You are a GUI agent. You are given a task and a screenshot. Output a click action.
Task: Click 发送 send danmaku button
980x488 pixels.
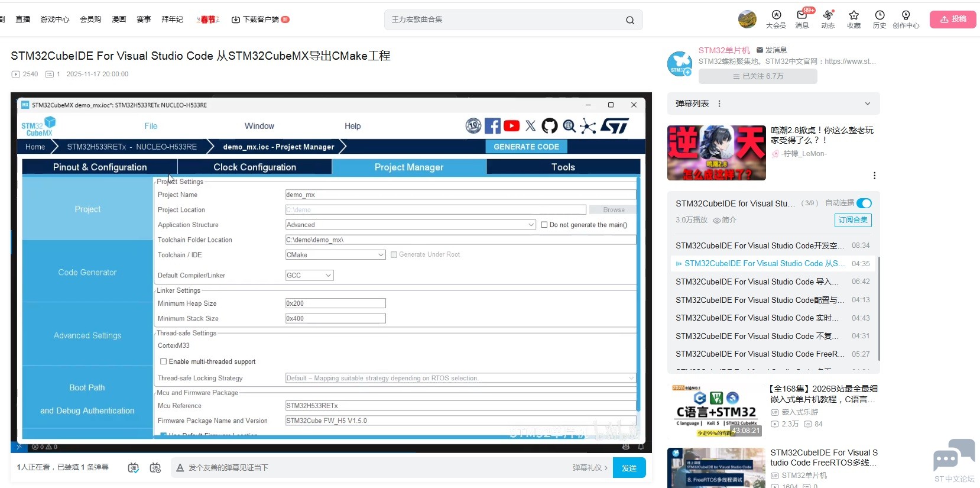click(x=629, y=468)
